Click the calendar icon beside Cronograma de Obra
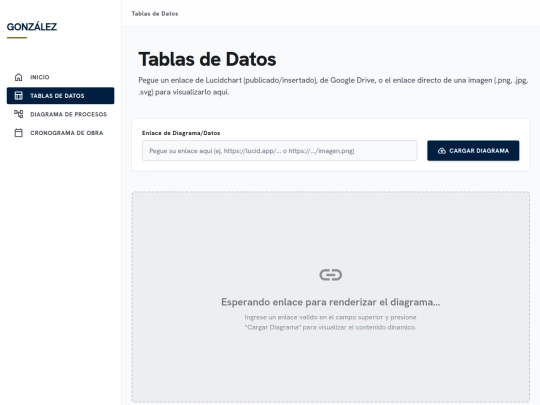The width and height of the screenshot is (540, 405). coord(19,133)
